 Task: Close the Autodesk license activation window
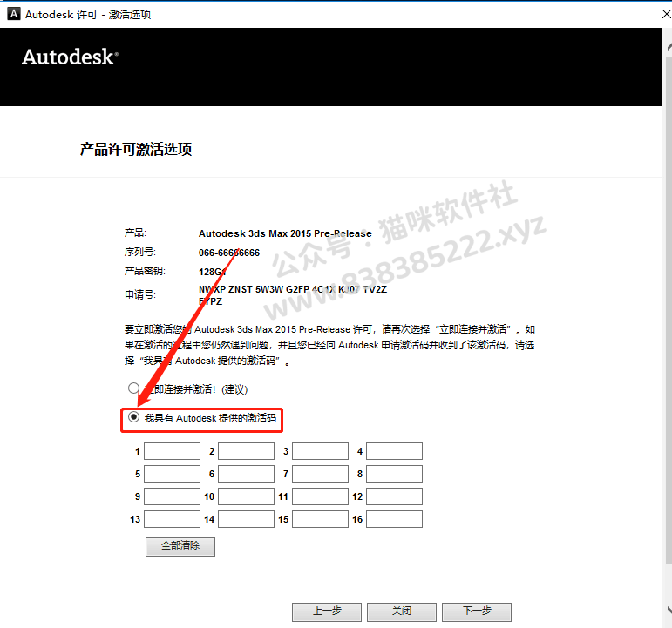pos(666,14)
